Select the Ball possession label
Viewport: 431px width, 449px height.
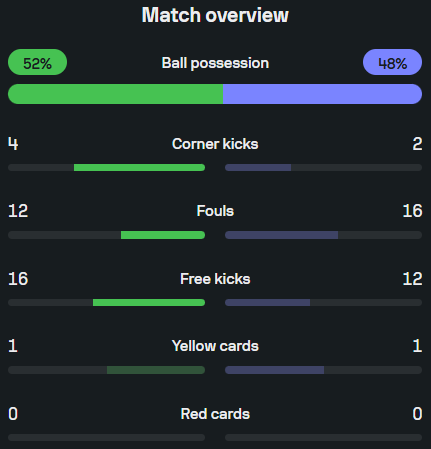(x=215, y=63)
